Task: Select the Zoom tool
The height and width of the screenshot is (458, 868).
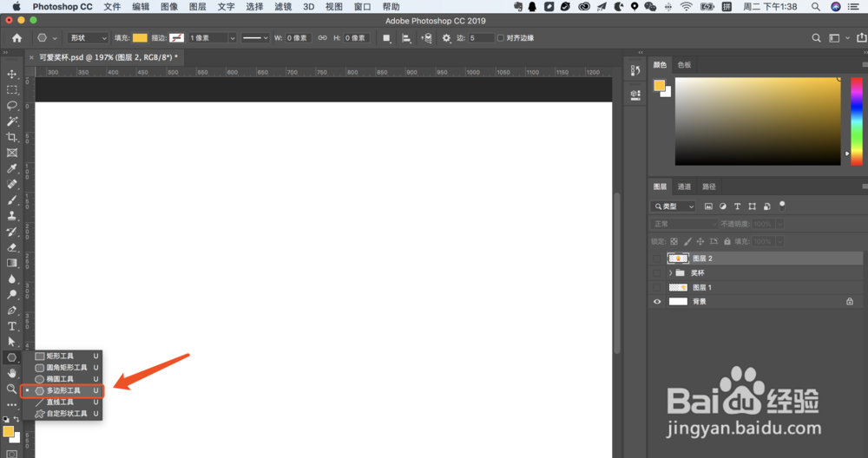Action: click(x=11, y=389)
